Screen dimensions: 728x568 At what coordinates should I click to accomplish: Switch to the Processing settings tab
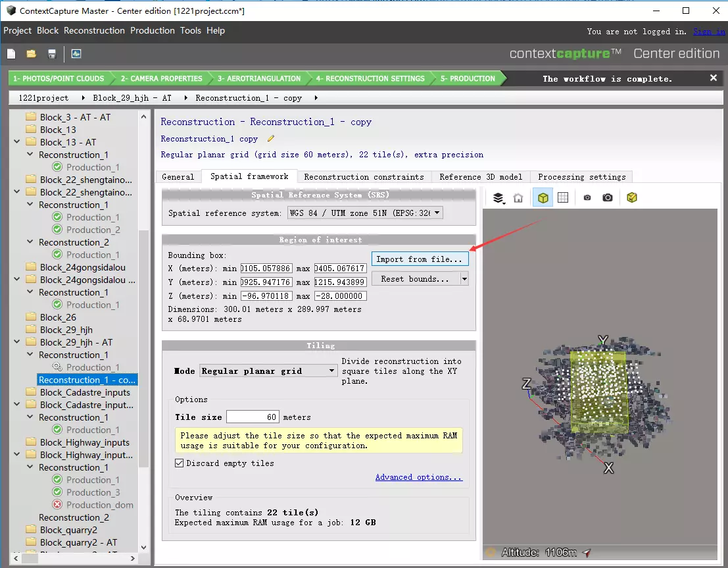click(x=582, y=177)
